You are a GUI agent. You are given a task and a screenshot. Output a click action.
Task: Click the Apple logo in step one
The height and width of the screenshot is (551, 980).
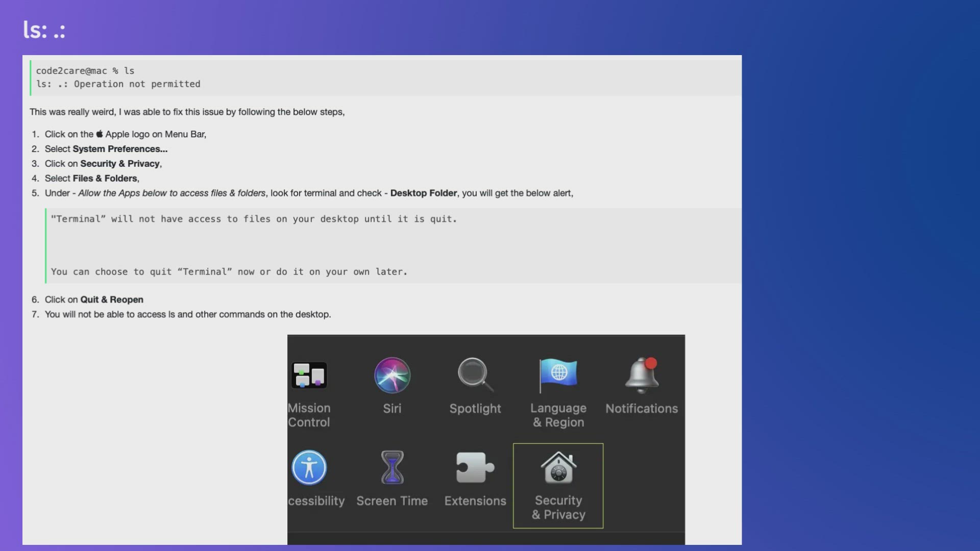100,134
